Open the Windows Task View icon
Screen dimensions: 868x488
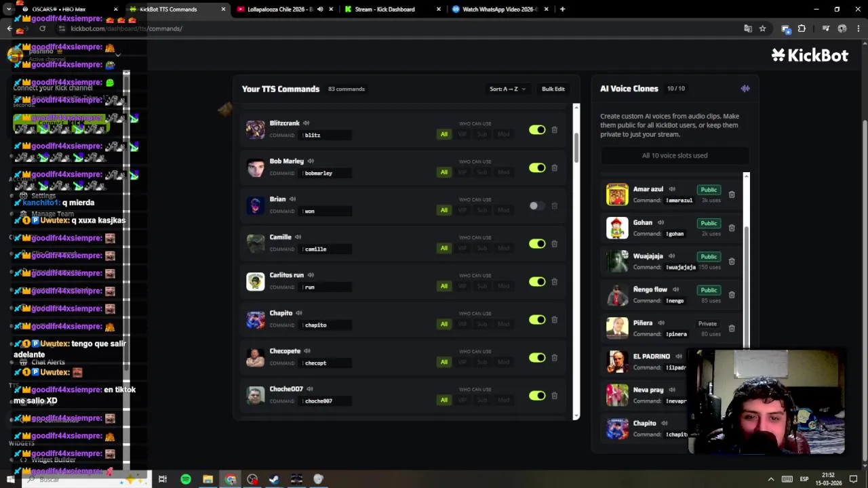coord(163,479)
